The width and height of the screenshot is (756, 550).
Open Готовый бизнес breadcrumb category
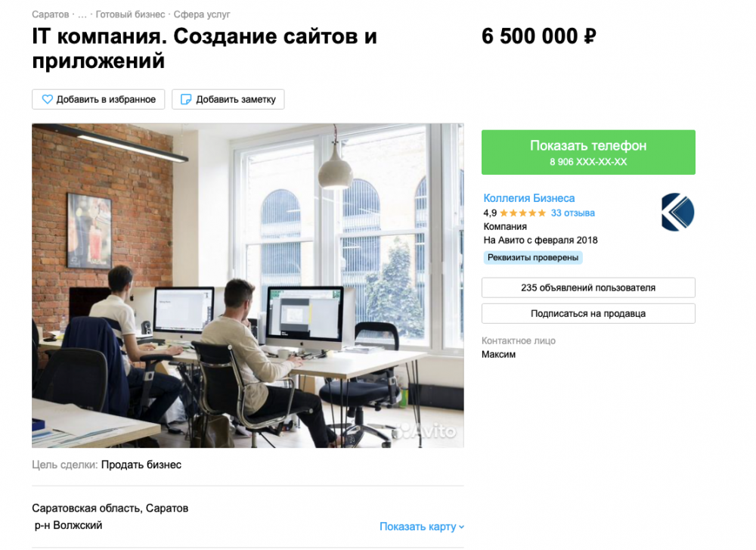click(130, 14)
